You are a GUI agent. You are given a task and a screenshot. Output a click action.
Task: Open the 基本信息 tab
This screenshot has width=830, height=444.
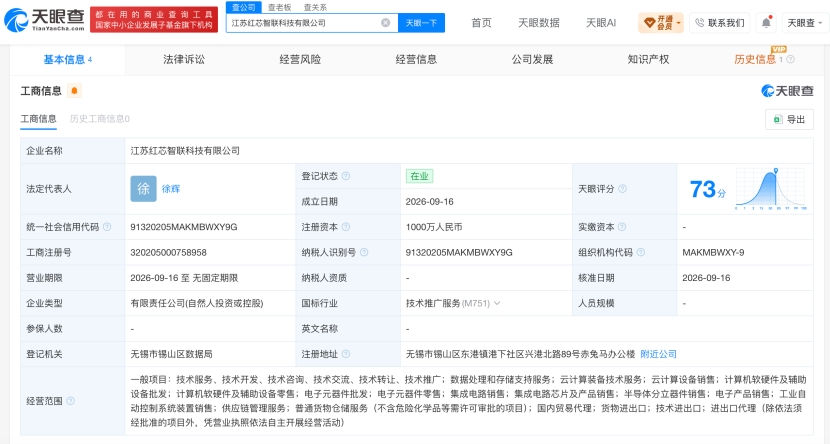point(67,59)
